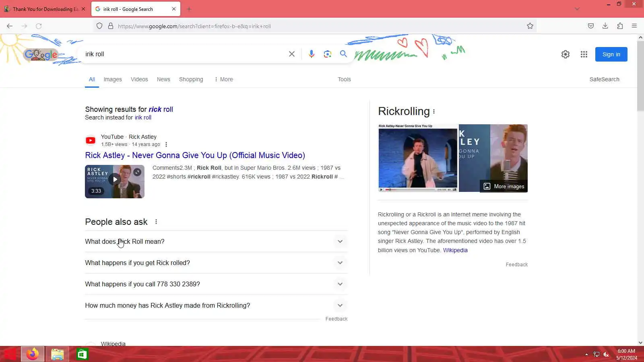Open the muted volume tray icon

606,354
